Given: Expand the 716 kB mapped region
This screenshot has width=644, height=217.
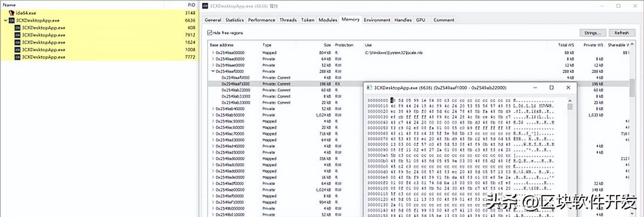Looking at the screenshot, I should [x=213, y=133].
